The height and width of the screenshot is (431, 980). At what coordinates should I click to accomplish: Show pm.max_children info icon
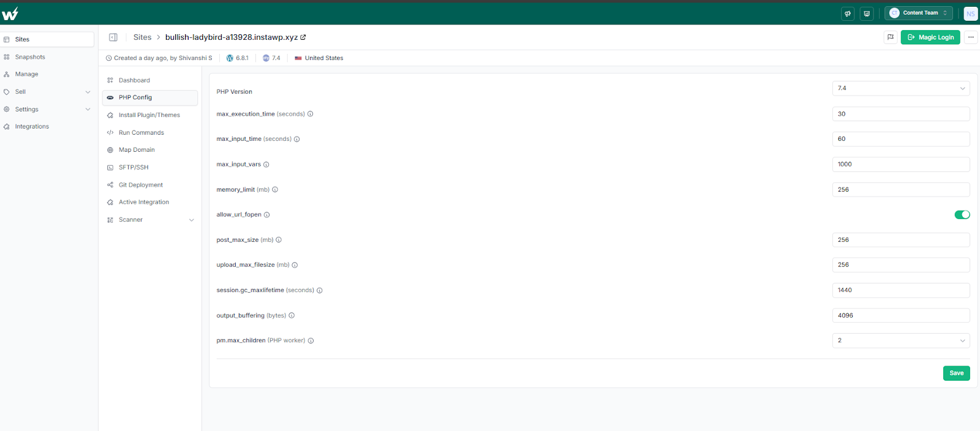(x=311, y=341)
